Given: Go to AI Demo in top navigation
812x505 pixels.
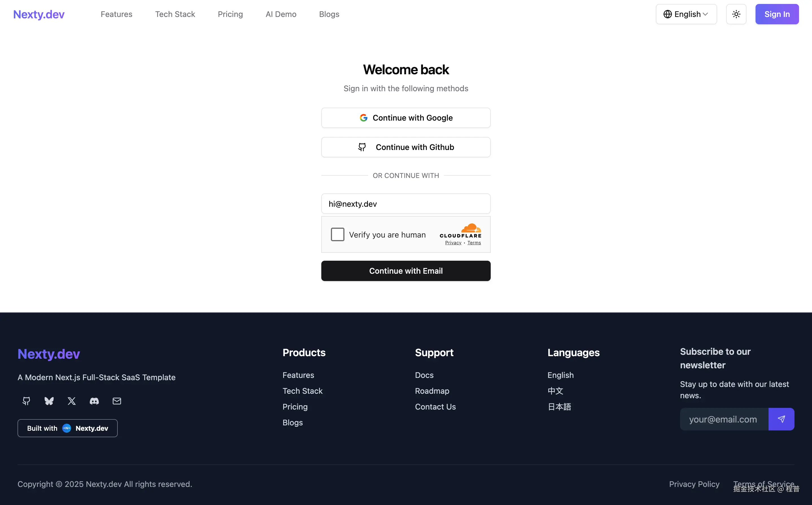Looking at the screenshot, I should [x=281, y=14].
